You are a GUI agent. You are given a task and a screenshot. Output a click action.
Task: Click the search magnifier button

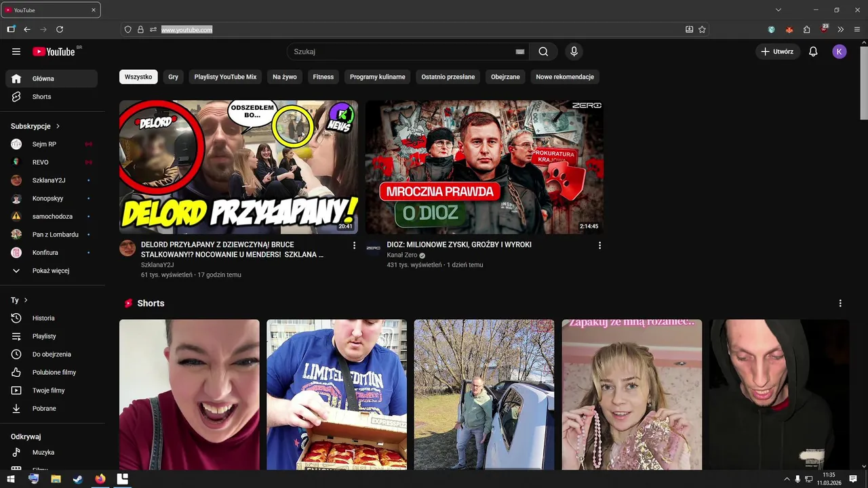pyautogui.click(x=543, y=52)
